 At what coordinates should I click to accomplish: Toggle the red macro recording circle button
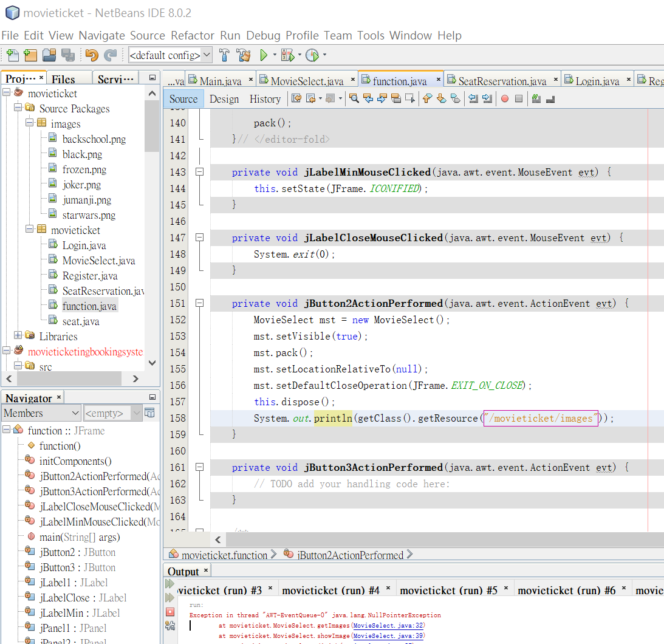coord(505,98)
